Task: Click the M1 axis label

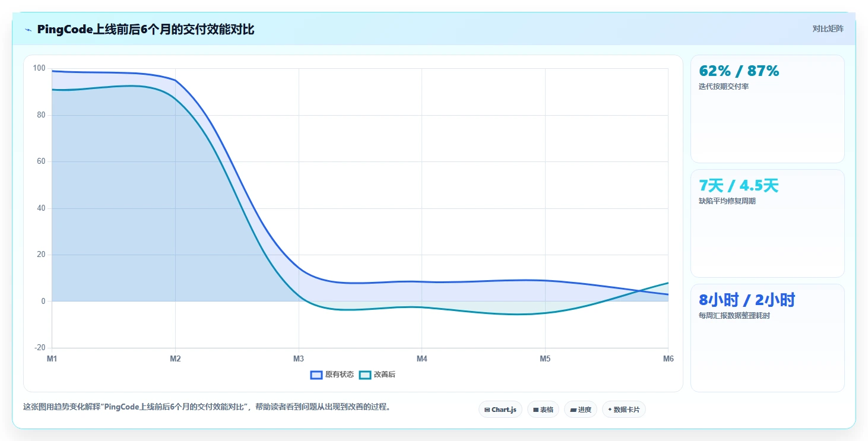Action: click(52, 358)
